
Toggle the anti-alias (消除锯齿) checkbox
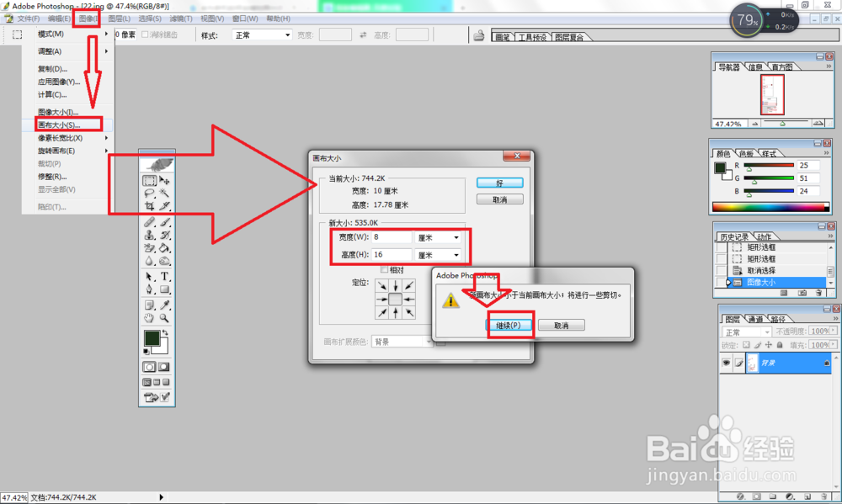click(145, 34)
